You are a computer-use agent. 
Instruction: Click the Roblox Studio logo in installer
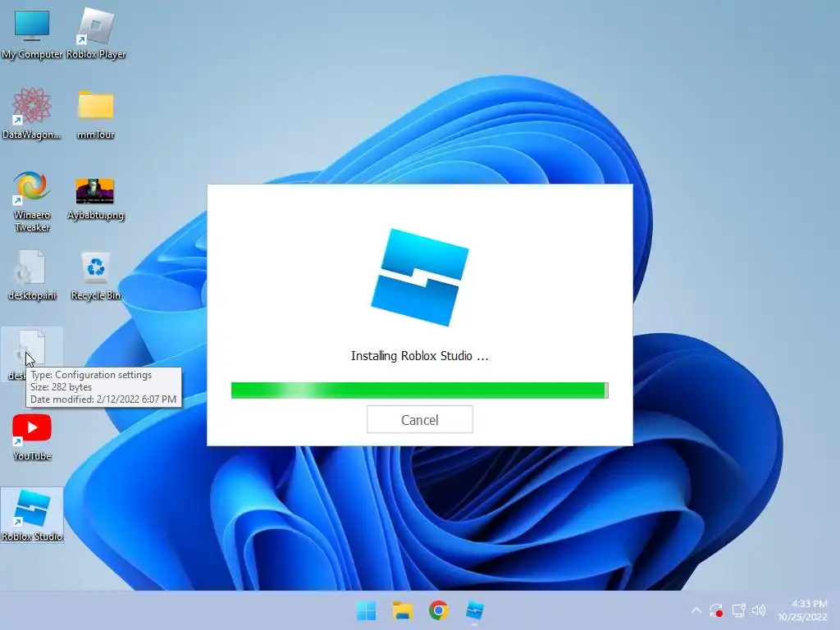tap(419, 277)
